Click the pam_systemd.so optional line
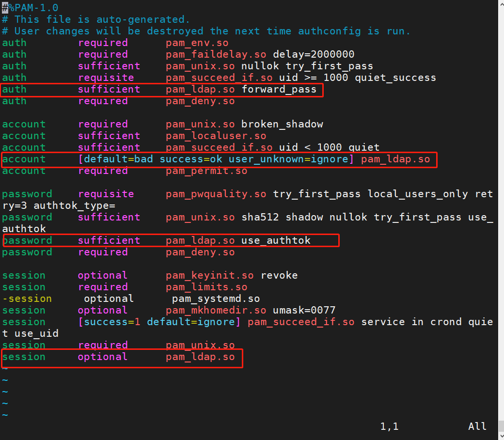 click(x=131, y=299)
